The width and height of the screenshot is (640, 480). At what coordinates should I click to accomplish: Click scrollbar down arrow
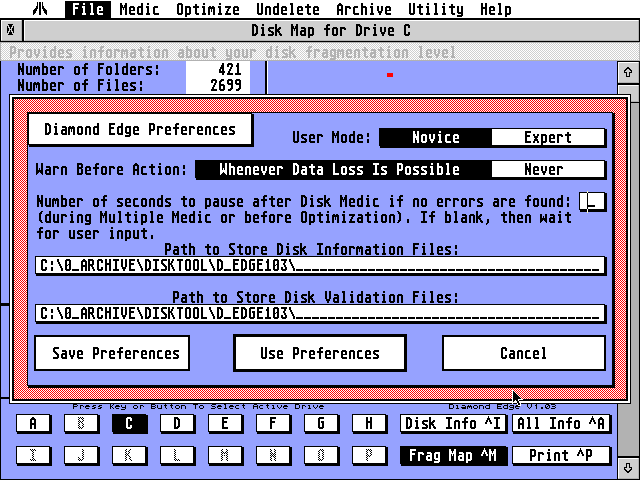[x=628, y=468]
